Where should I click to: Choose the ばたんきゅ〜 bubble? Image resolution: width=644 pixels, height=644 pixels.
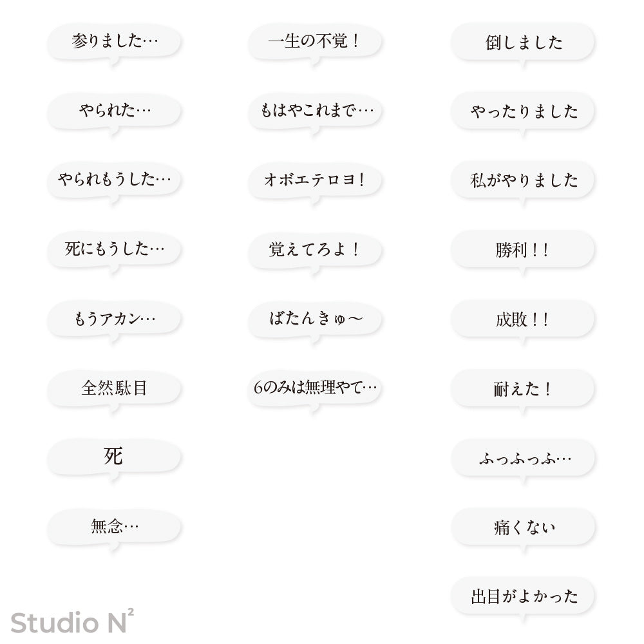coord(315,318)
